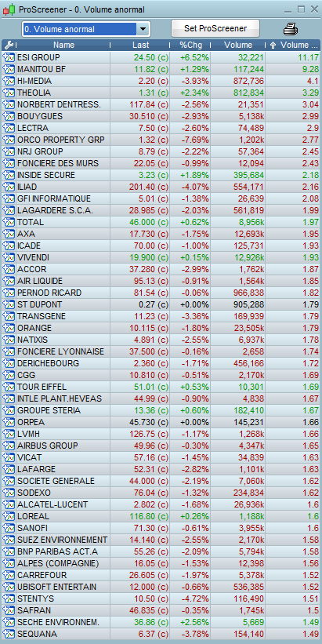Screen dimensions: 322x644
Task: Sort by the %Chg column header
Action: [x=190, y=45]
